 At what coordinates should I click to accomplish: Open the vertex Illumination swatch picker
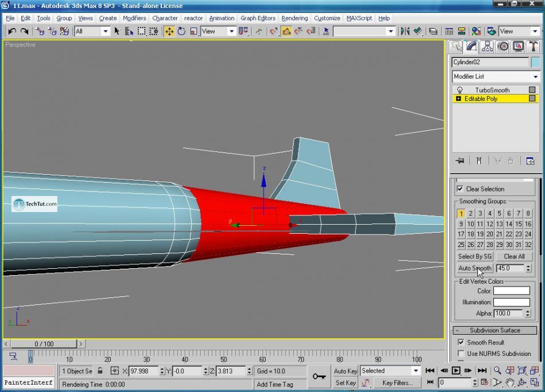pos(512,302)
